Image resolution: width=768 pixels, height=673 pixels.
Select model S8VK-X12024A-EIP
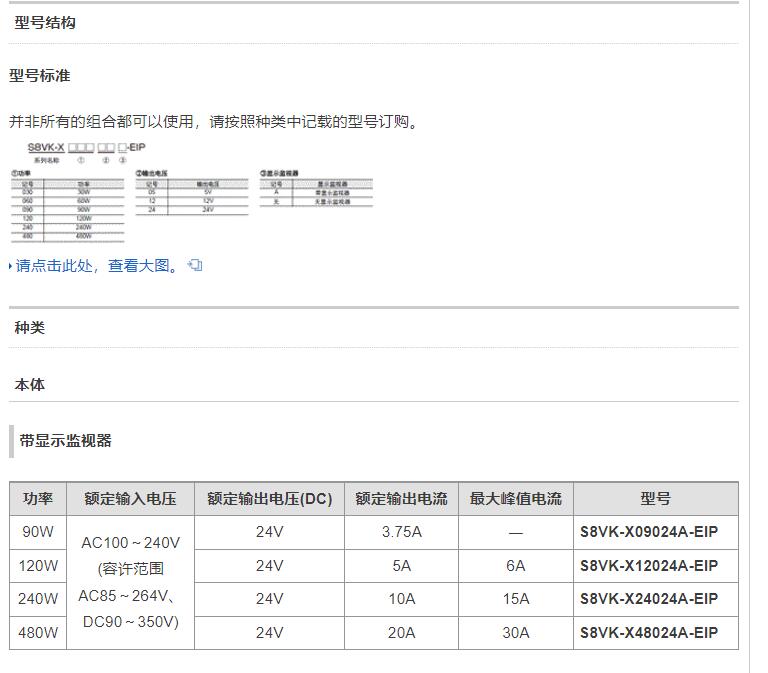click(649, 566)
